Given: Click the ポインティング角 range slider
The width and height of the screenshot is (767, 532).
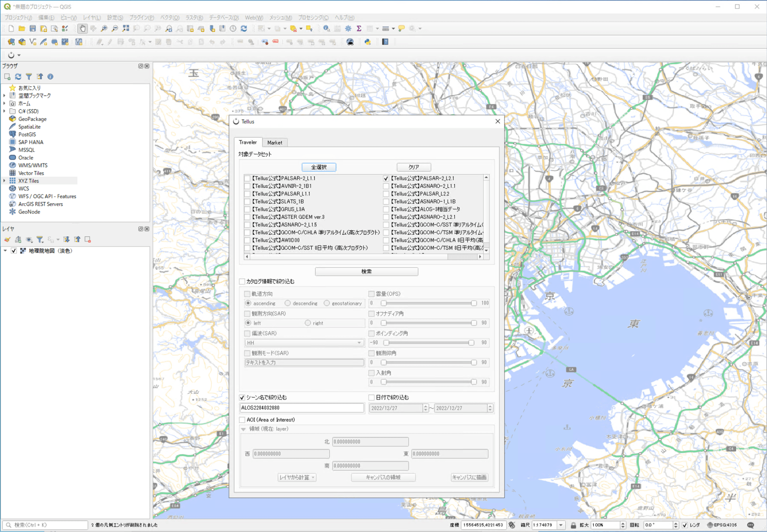Looking at the screenshot, I should pyautogui.click(x=428, y=343).
